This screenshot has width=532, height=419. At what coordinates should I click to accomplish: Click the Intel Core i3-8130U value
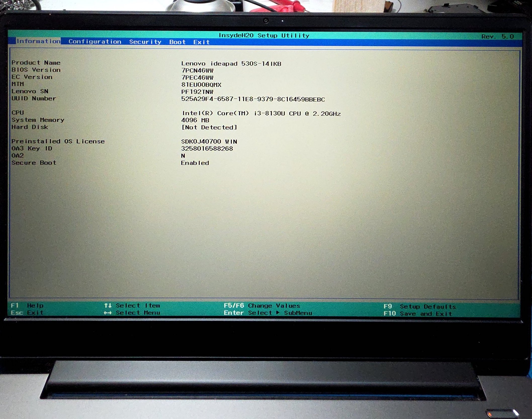pos(261,114)
